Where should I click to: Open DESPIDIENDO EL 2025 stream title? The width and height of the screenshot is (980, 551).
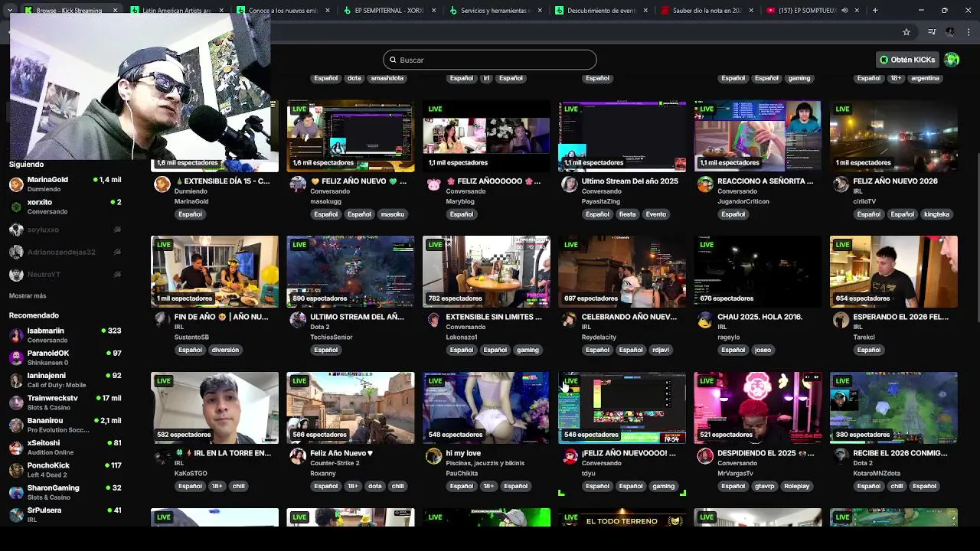(x=766, y=453)
